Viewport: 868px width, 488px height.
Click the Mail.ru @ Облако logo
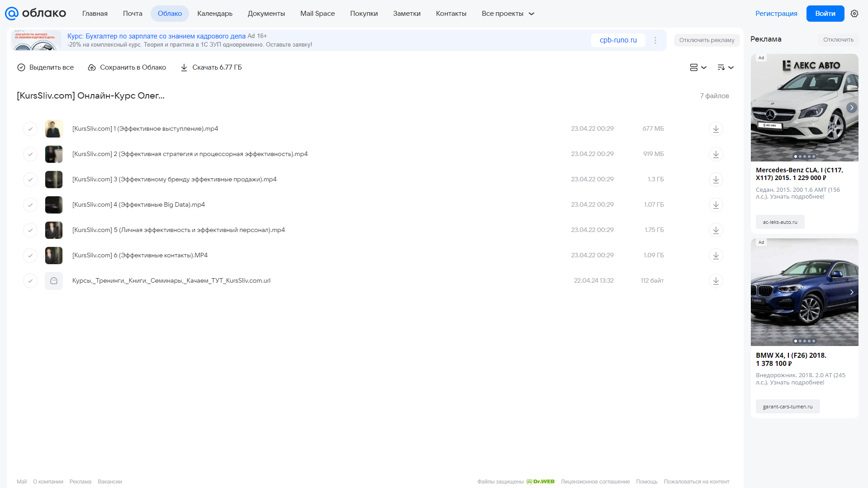[x=35, y=14]
